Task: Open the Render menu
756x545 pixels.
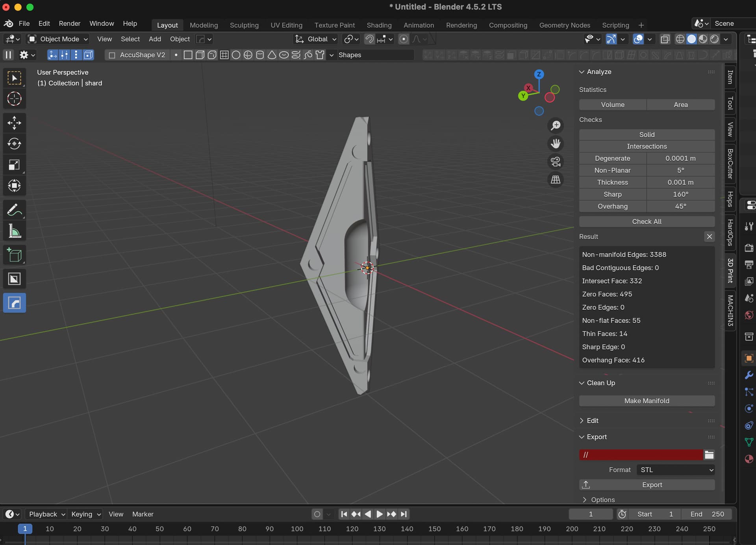Action: point(69,23)
